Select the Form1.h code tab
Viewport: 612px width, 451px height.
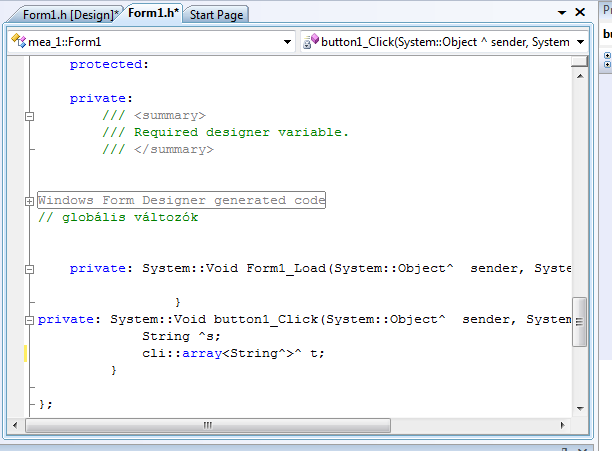(153, 14)
